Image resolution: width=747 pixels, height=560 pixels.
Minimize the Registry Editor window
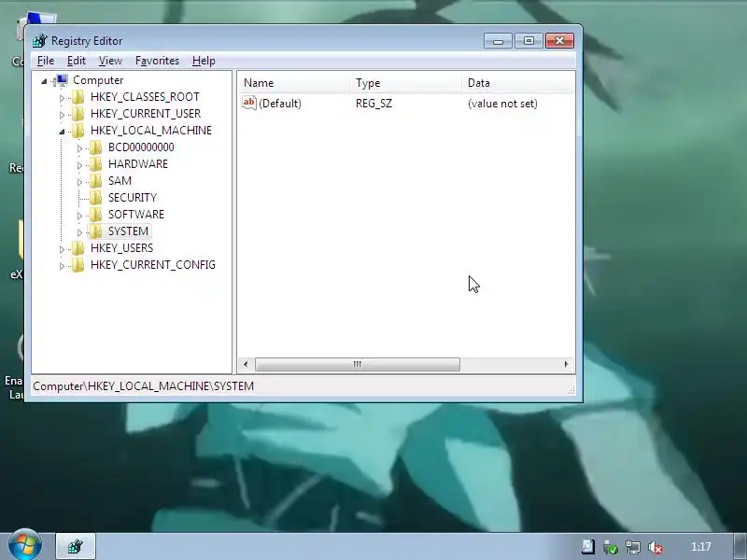click(498, 41)
